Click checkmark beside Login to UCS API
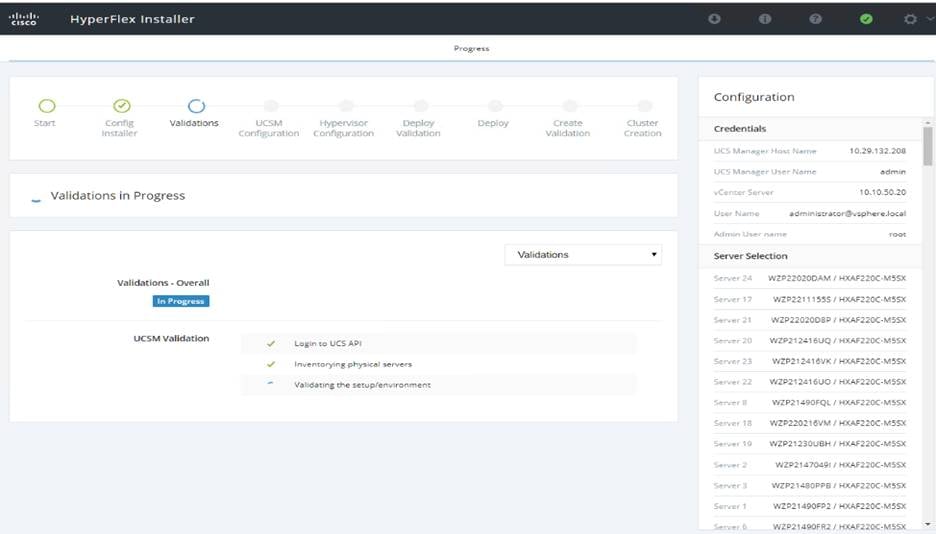 tap(271, 344)
